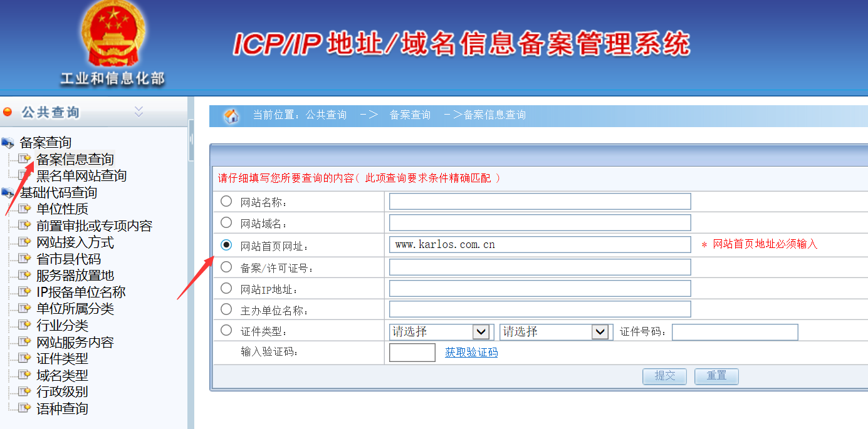Open 黑名单网站查询 in the sidebar
Screen dimensions: 868x429
(81, 176)
